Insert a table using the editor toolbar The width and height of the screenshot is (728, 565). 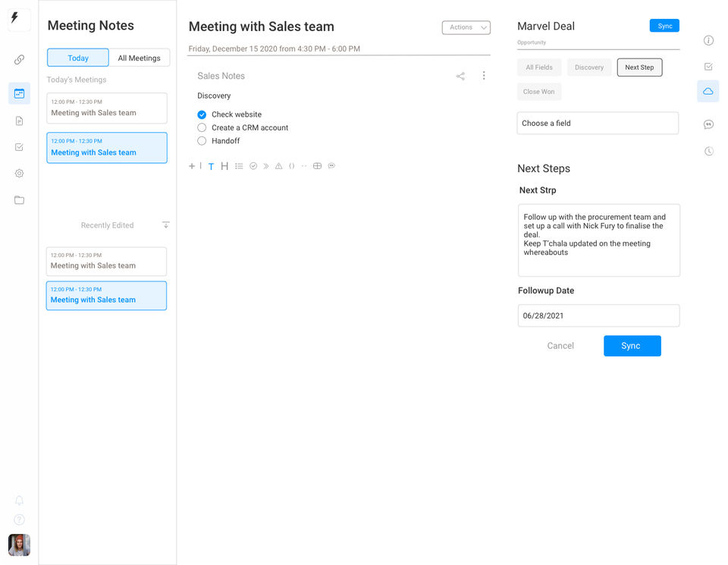pyautogui.click(x=317, y=166)
